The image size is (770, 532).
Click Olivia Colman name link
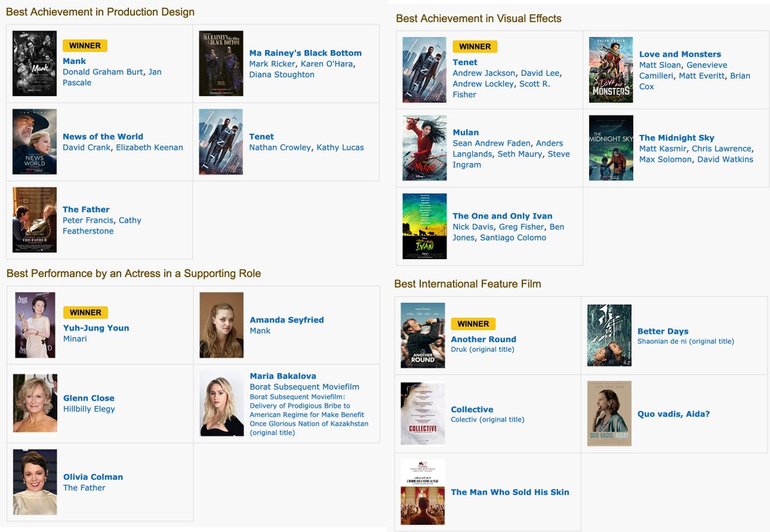(x=93, y=477)
